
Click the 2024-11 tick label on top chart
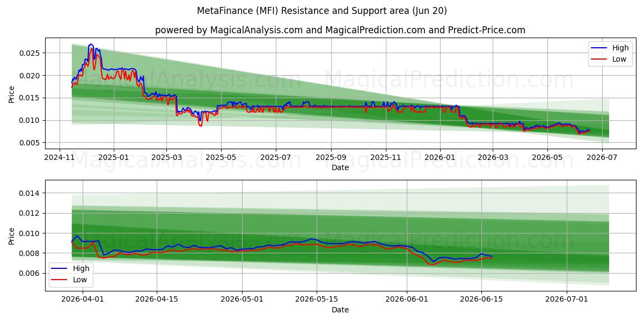click(60, 157)
